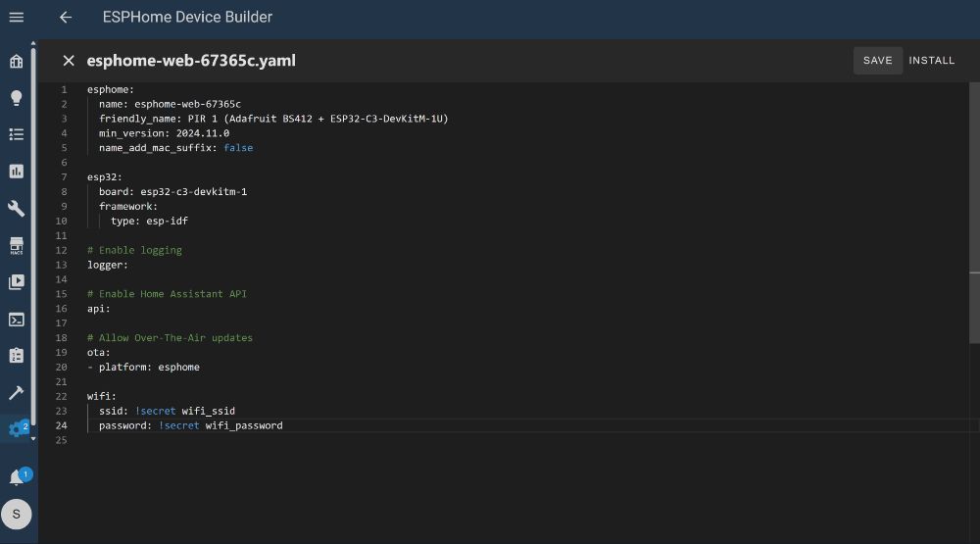Click line number 25 in gutter
980x544 pixels.
[x=61, y=440]
